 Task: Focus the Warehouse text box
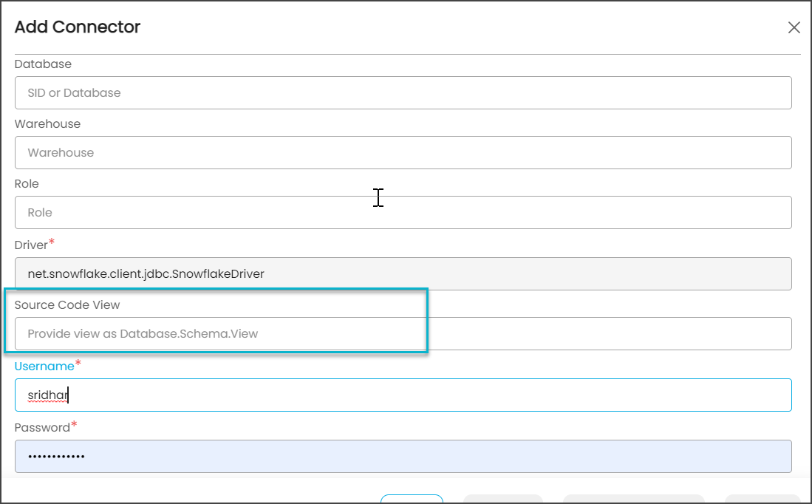coord(403,153)
